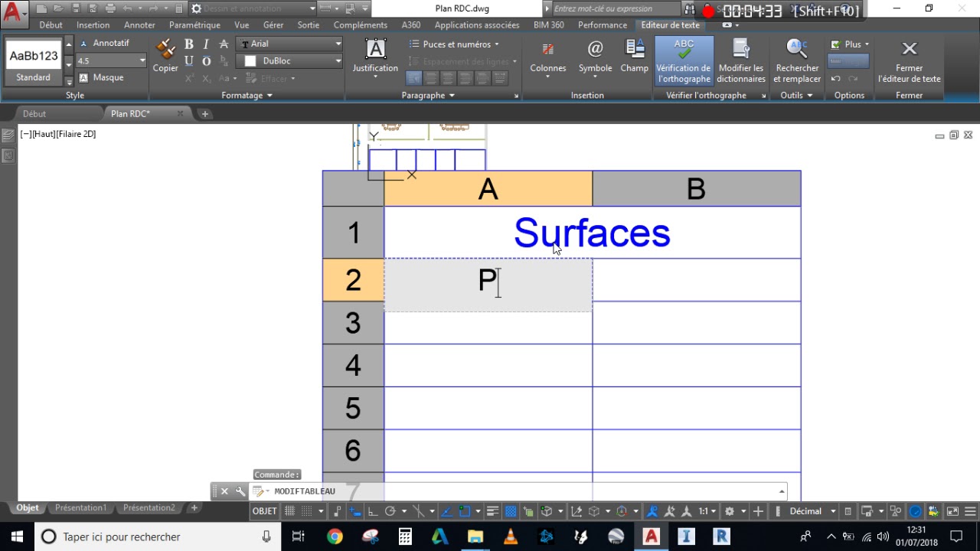Open the Gérer ribbon tab
This screenshot has width=980, height=551.
[x=273, y=25]
